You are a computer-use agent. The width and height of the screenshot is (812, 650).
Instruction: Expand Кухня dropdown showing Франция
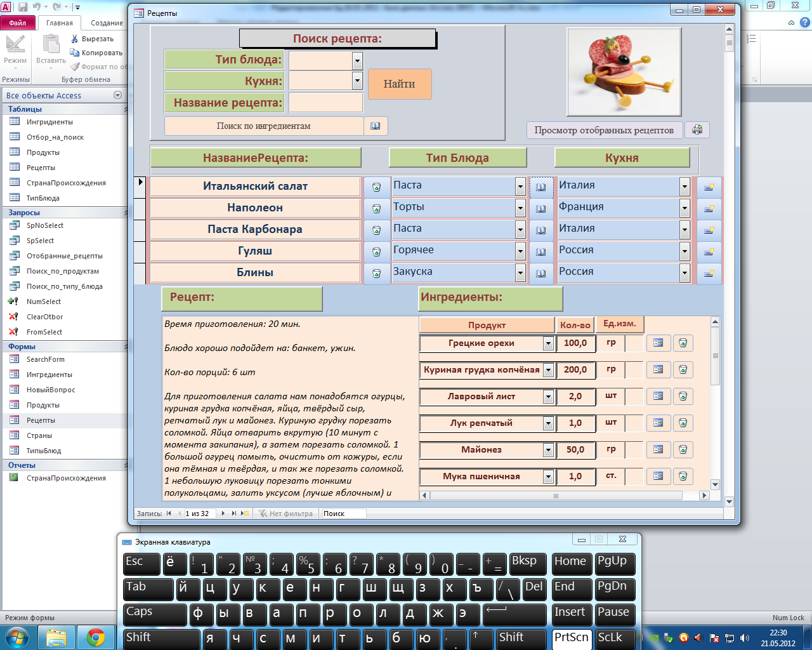[684, 208]
